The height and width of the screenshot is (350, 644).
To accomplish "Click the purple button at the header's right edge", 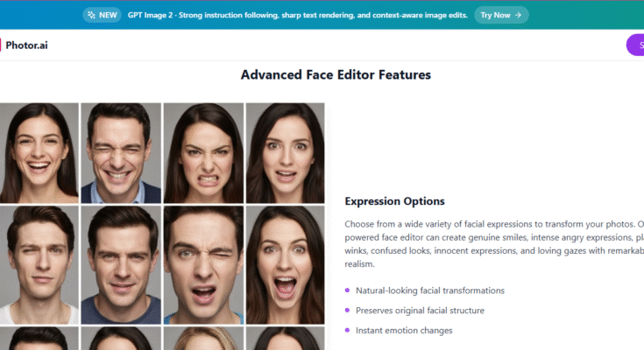I will [635, 45].
